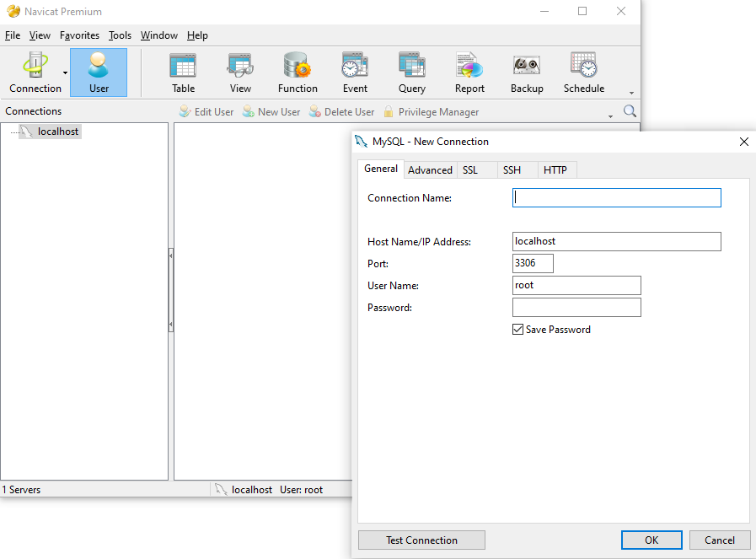Screen dimensions: 756x559
Task: Open the Query toolbar icon
Action: [x=412, y=73]
